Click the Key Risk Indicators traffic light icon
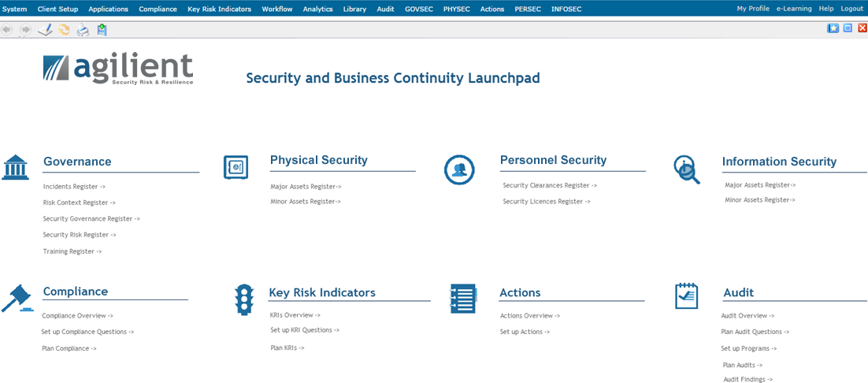 244,299
